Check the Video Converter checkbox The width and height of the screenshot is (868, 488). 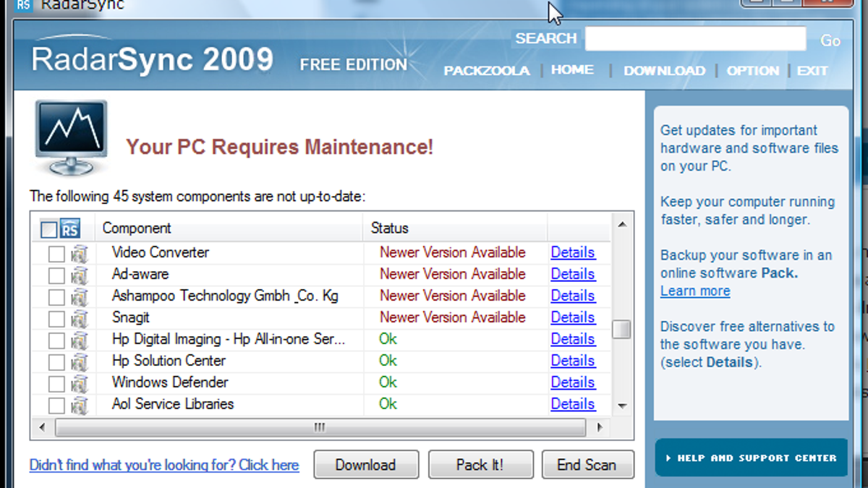click(56, 254)
